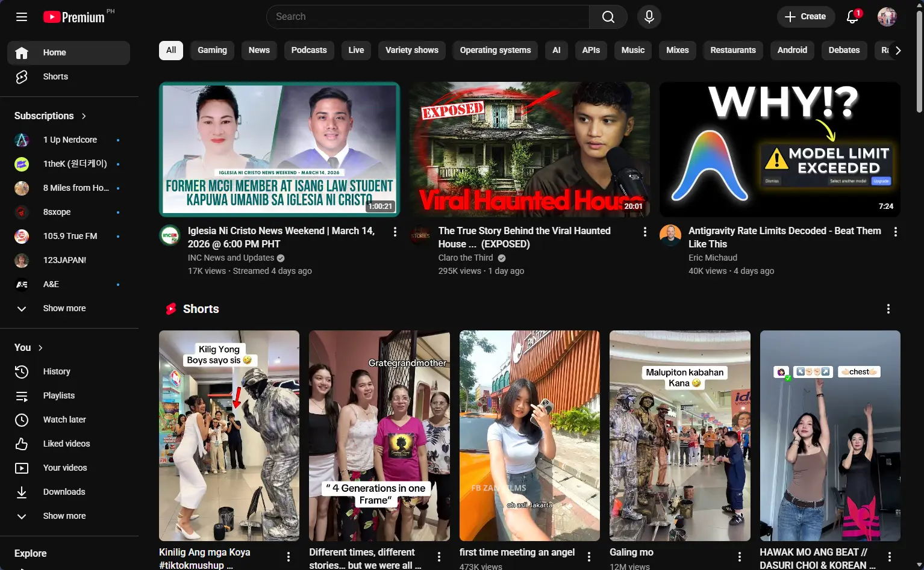Open INC News and Updates channel link
The width and height of the screenshot is (924, 570).
[231, 258]
